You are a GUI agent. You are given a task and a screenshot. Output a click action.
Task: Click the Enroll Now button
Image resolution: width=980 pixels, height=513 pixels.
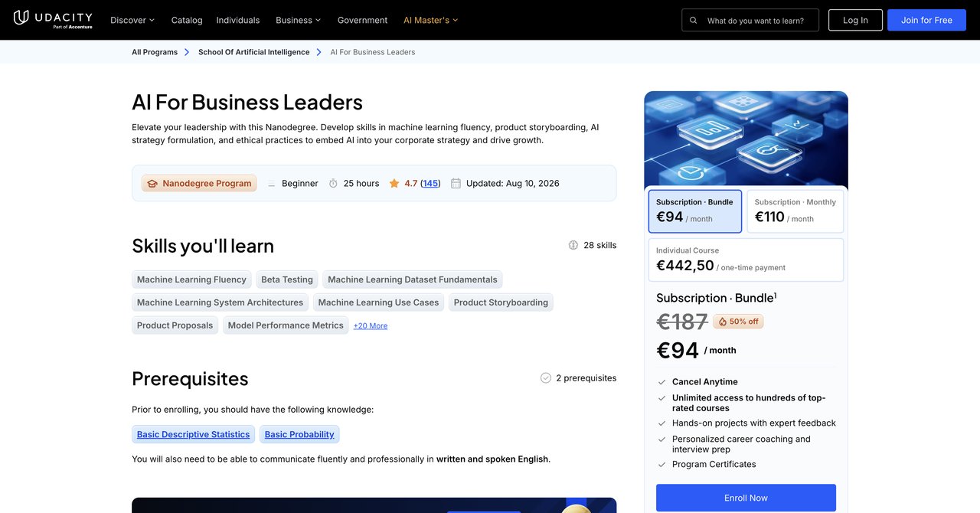(x=746, y=498)
